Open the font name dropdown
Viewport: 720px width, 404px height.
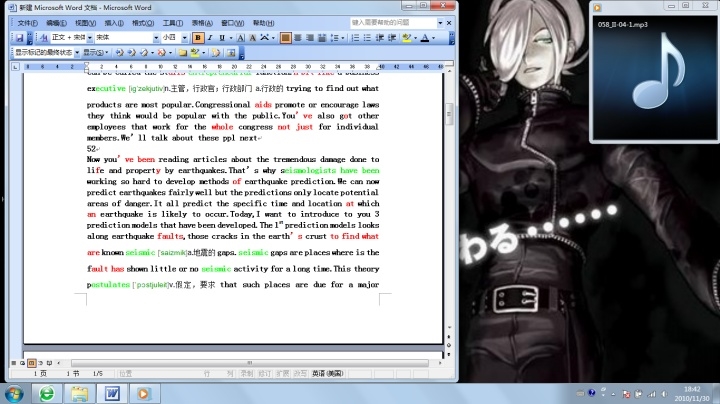156,38
